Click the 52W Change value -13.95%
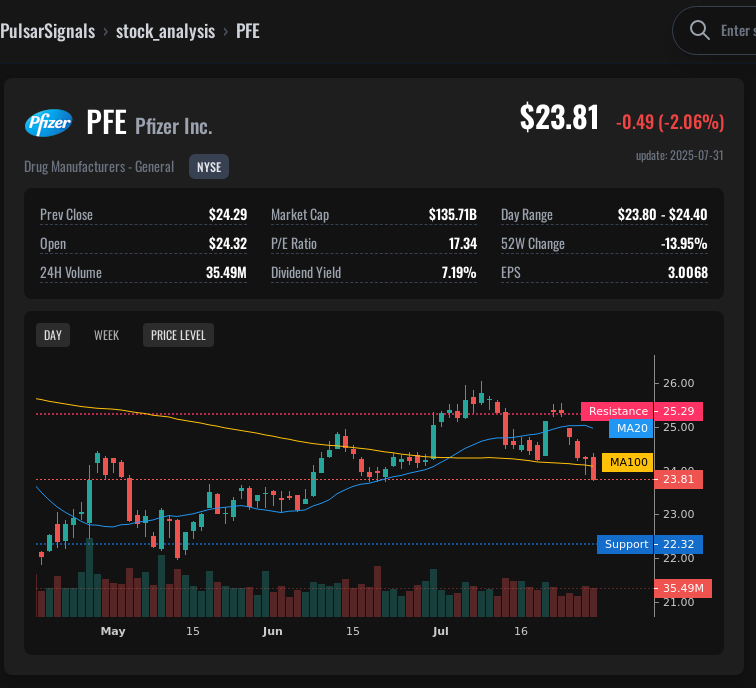Viewport: 756px width, 688px height. pos(684,243)
